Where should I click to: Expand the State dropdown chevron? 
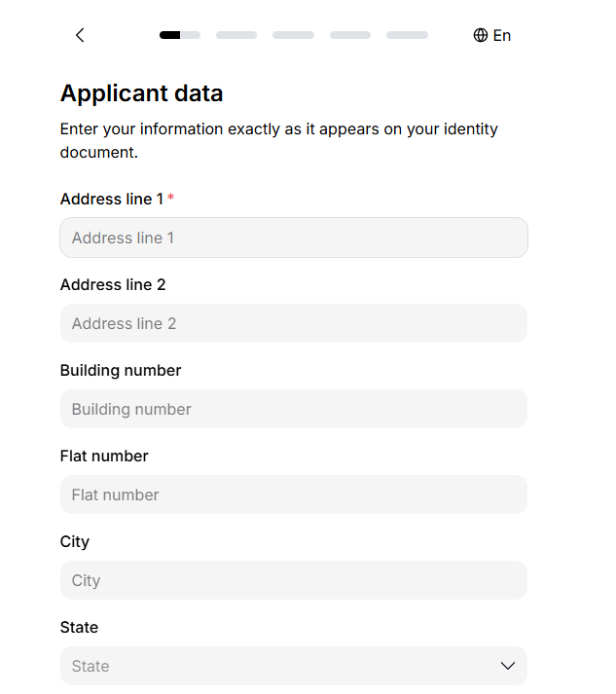507,666
